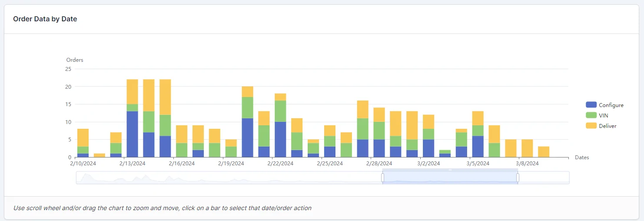Click the selected range in zoom slider

[450, 177]
